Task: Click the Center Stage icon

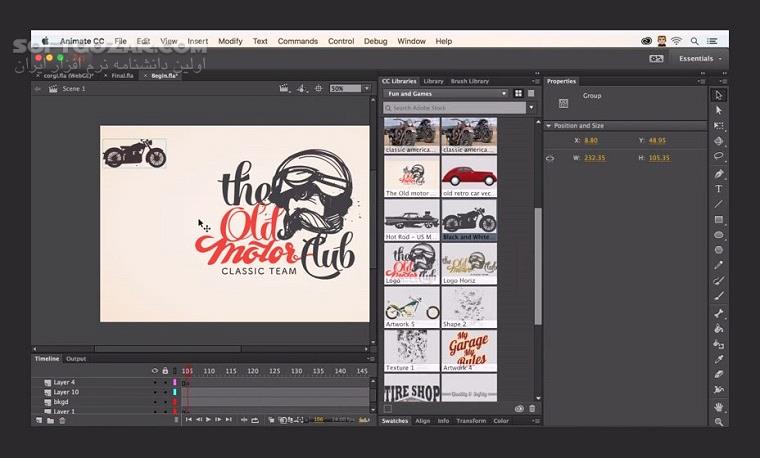Action: [318, 88]
